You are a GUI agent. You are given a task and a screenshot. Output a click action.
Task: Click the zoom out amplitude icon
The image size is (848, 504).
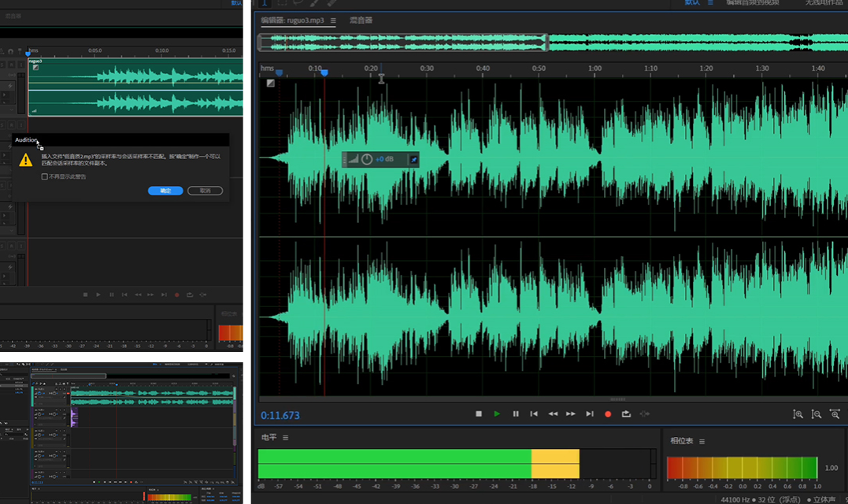817,414
